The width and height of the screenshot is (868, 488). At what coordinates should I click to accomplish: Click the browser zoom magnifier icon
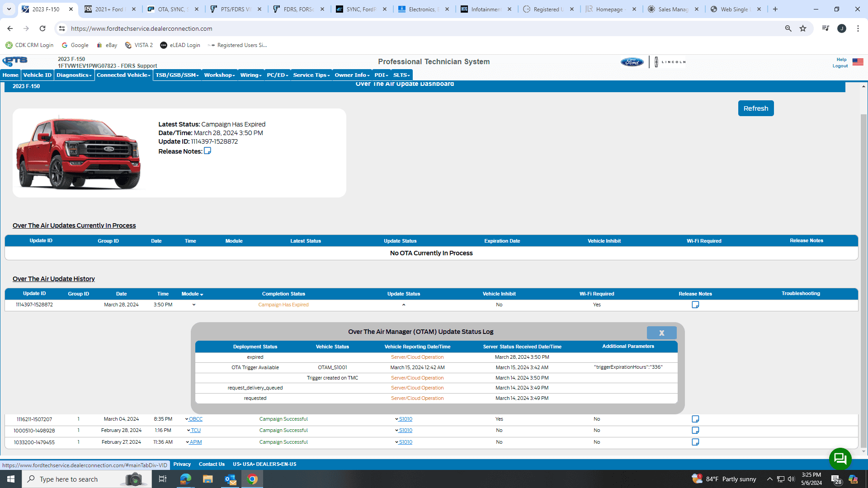point(788,28)
